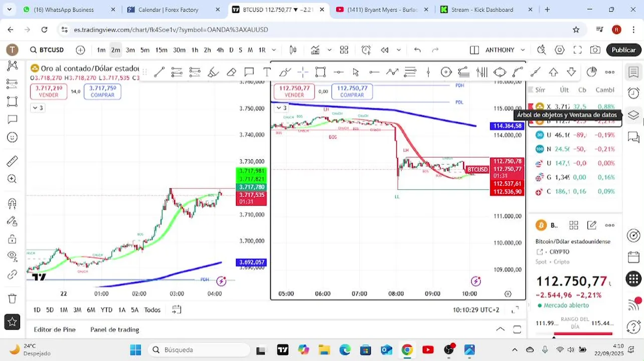Click VENDER button on BTCUSD chart
The image size is (644, 361).
294,91
